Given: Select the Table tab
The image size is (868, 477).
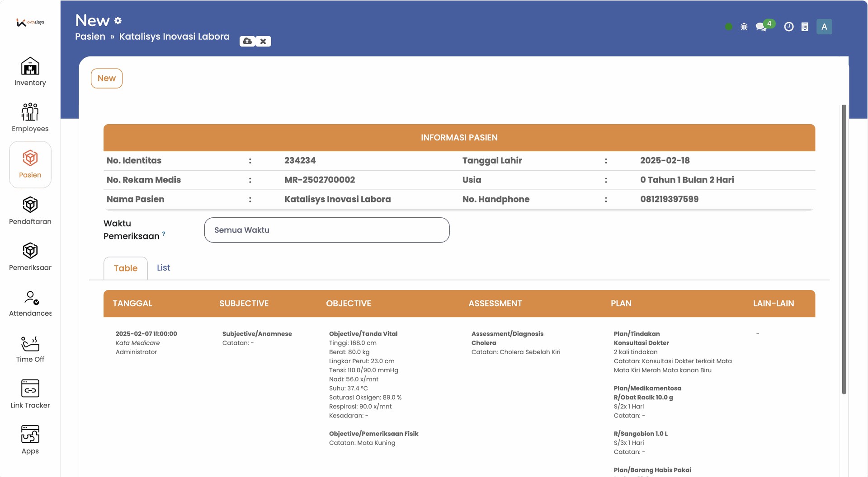Looking at the screenshot, I should coord(126,268).
